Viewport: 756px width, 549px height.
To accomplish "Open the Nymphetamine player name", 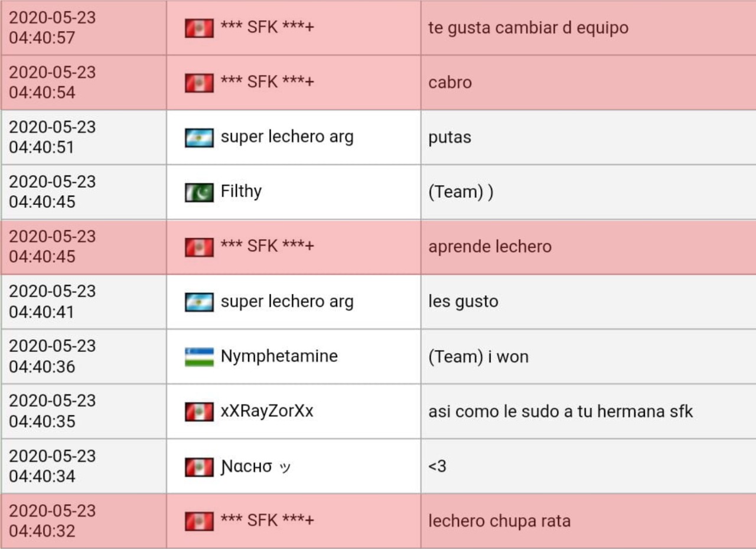I will (279, 356).
